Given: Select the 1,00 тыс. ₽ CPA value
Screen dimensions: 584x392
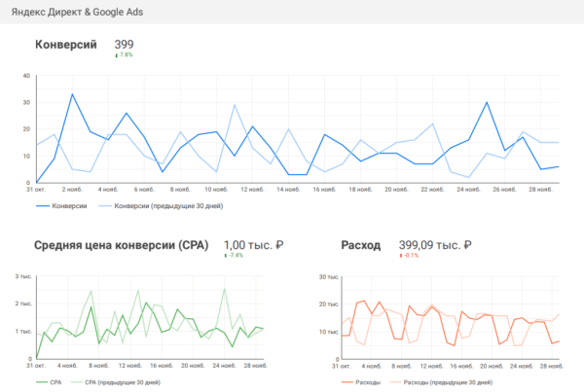Looking at the screenshot, I should coord(252,245).
